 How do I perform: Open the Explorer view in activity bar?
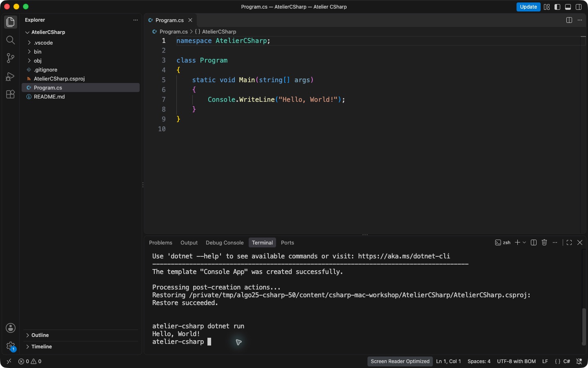[11, 22]
